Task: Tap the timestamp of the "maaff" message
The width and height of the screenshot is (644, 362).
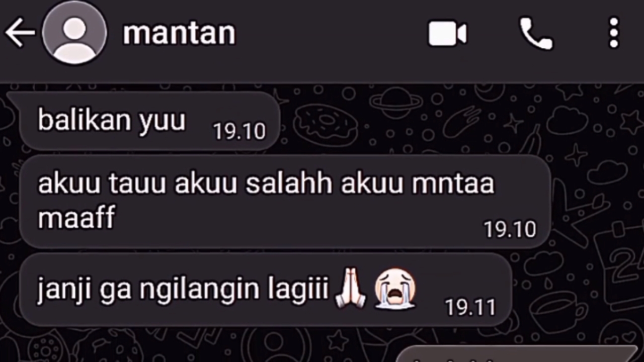Action: pyautogui.click(x=510, y=230)
